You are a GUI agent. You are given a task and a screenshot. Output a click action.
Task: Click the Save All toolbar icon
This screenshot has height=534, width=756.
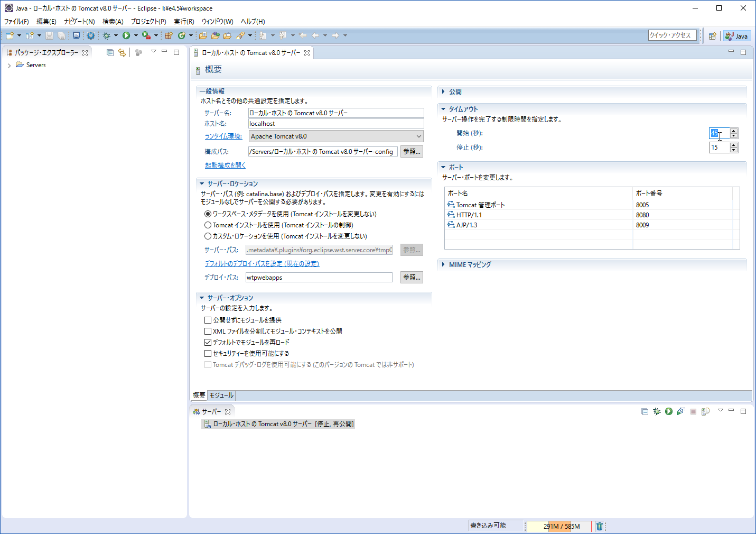pyautogui.click(x=61, y=35)
